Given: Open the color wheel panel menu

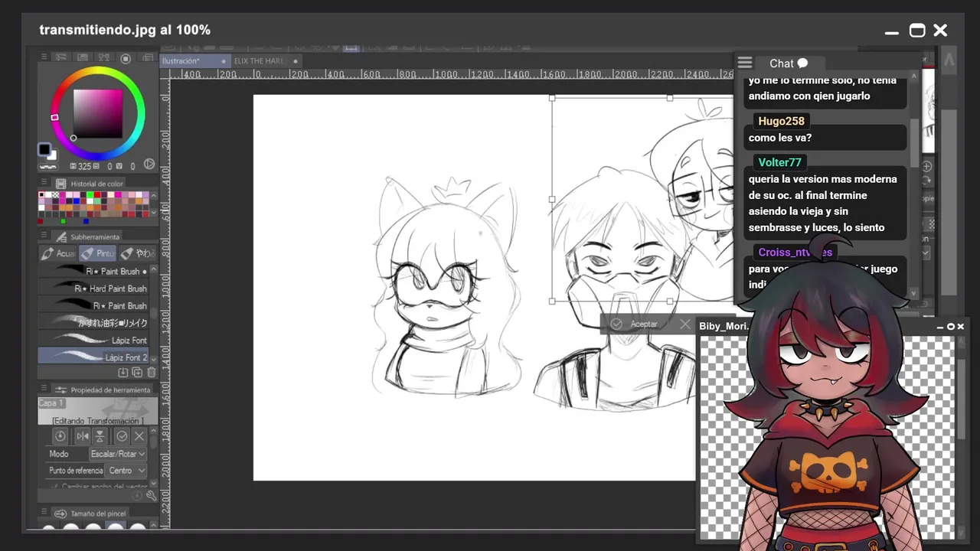Looking at the screenshot, I should (x=44, y=57).
